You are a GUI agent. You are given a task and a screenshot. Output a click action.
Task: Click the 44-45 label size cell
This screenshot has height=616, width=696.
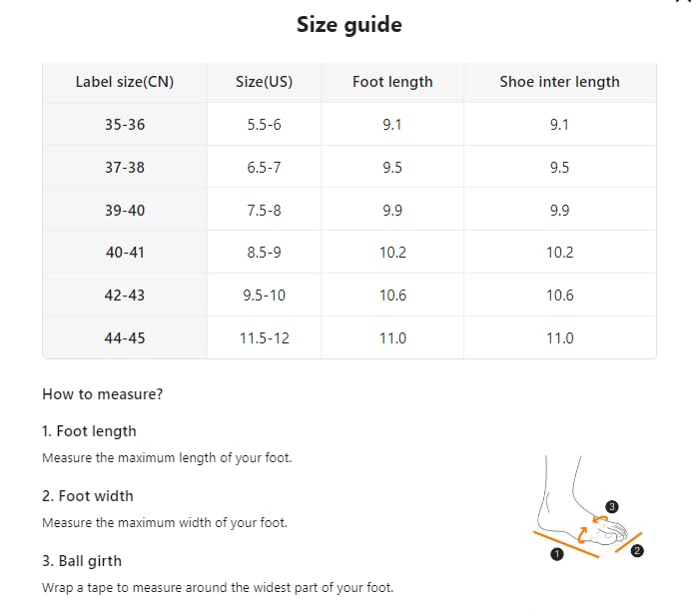(x=125, y=338)
